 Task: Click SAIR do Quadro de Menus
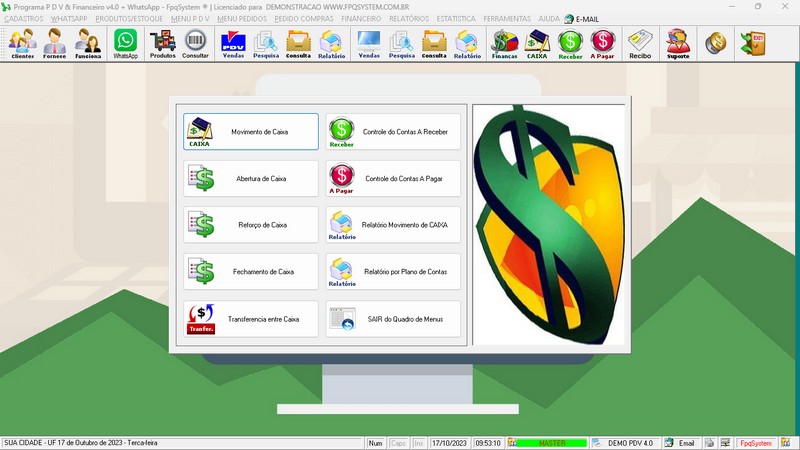(393, 319)
